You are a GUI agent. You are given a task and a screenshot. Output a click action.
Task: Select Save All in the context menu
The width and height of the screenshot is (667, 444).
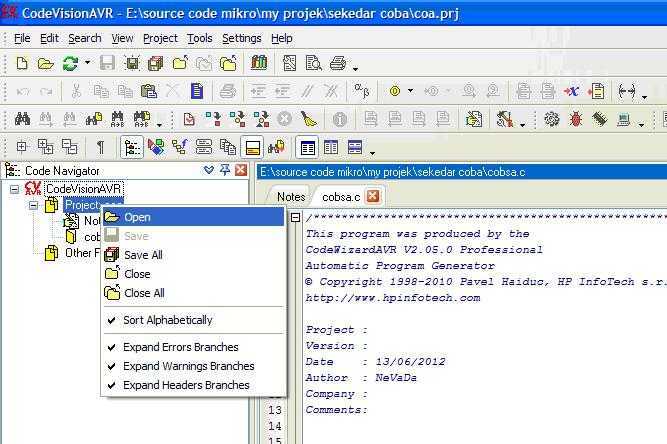pyautogui.click(x=194, y=255)
